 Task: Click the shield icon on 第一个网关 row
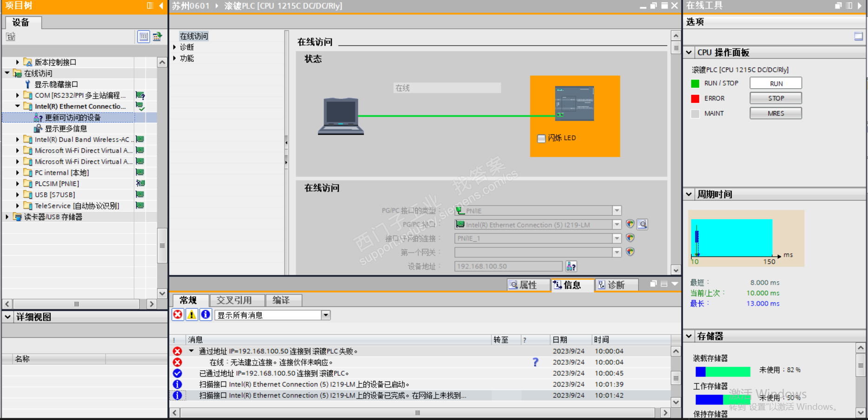630,252
